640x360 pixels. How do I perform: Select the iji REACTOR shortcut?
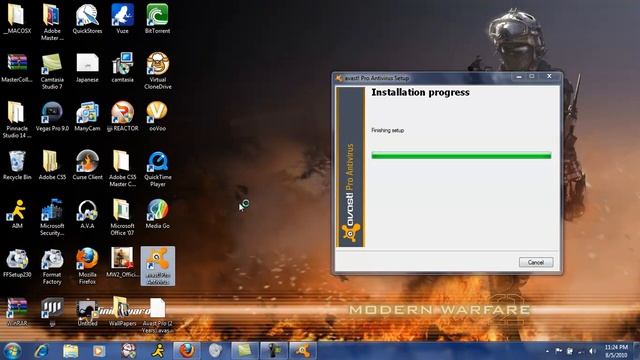[x=122, y=116]
